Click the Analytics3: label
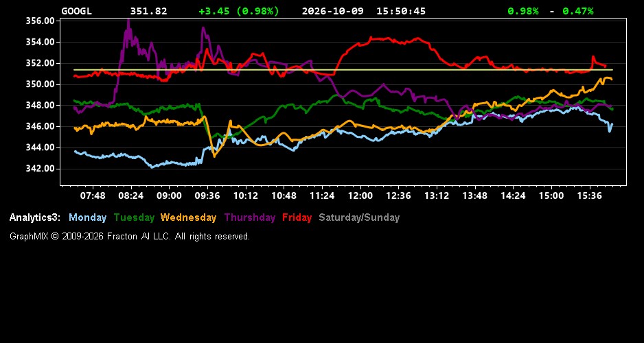This screenshot has height=343, width=644. coord(35,217)
